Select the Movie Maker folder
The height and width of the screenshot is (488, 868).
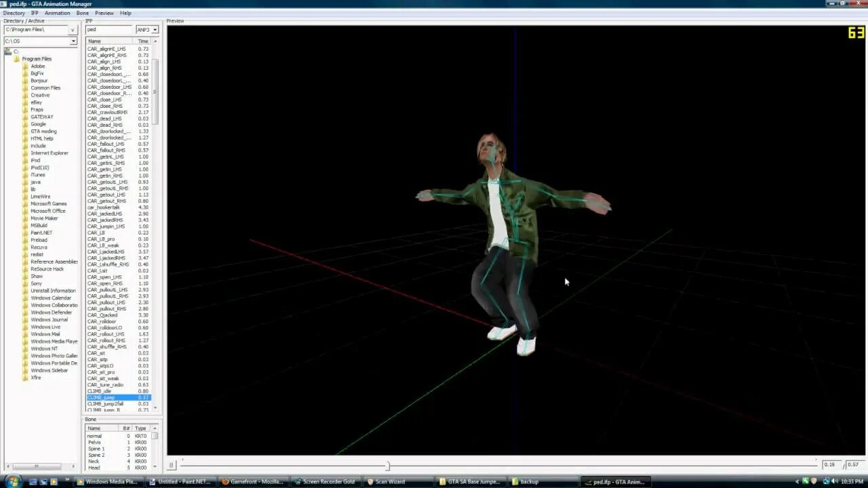click(x=44, y=218)
